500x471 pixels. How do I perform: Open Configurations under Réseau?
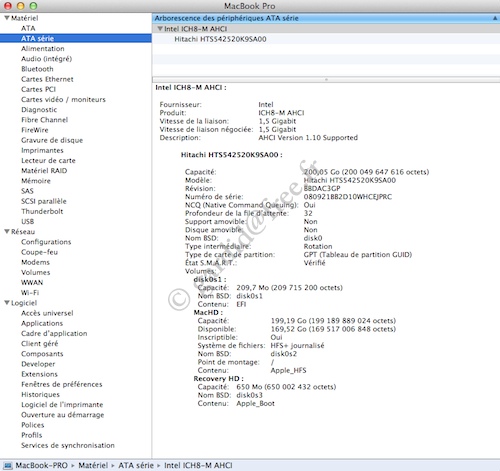46,242
